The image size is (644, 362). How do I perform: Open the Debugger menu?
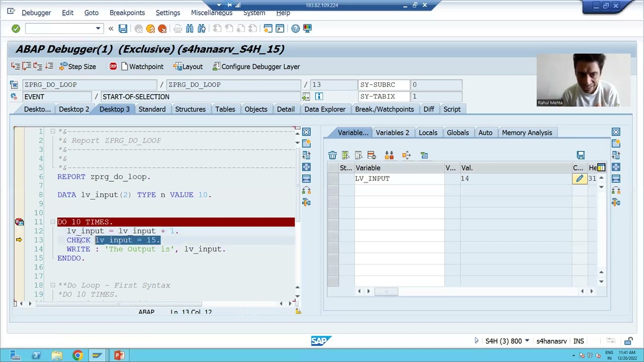coord(36,13)
